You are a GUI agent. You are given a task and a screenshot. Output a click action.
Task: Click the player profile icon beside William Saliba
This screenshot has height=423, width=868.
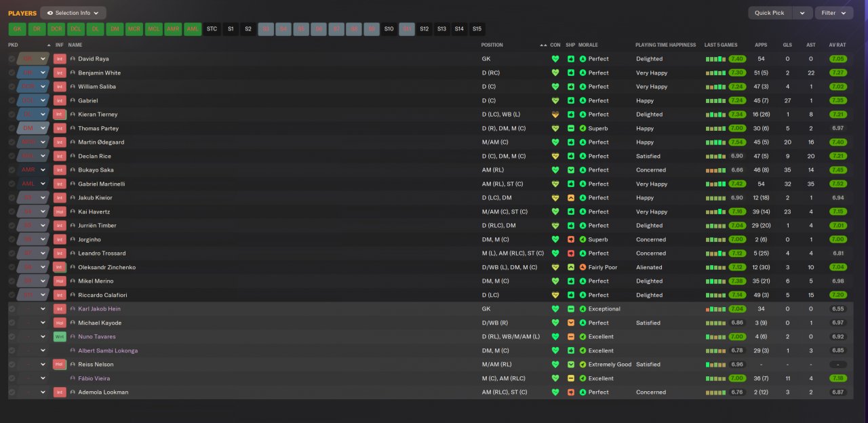(x=73, y=87)
